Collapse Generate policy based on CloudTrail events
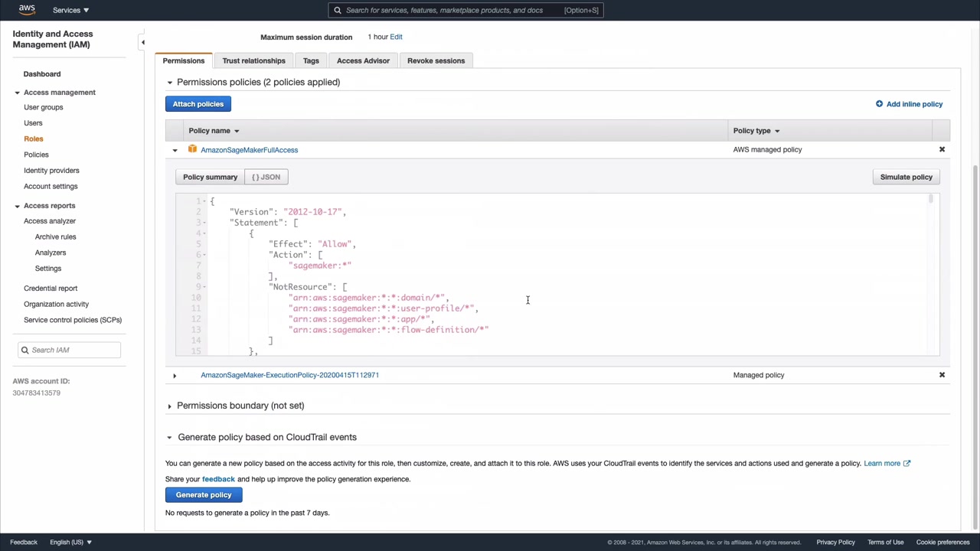980x551 pixels. 170,437
